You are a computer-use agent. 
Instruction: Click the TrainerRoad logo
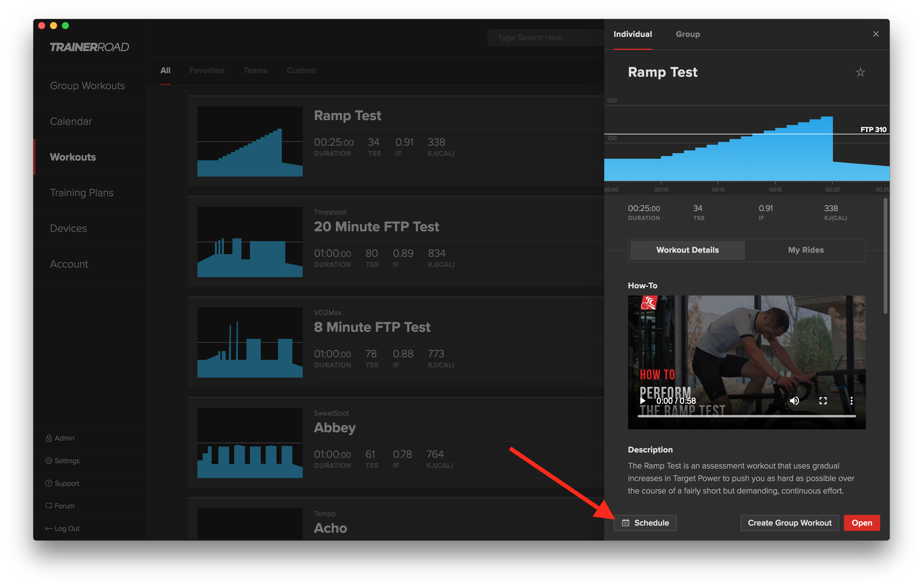pos(89,47)
